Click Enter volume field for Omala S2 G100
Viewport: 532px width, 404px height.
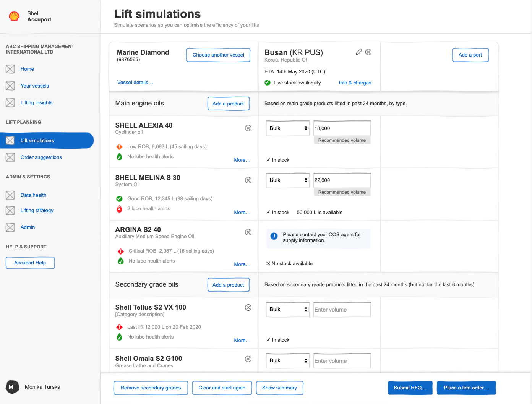click(x=342, y=361)
